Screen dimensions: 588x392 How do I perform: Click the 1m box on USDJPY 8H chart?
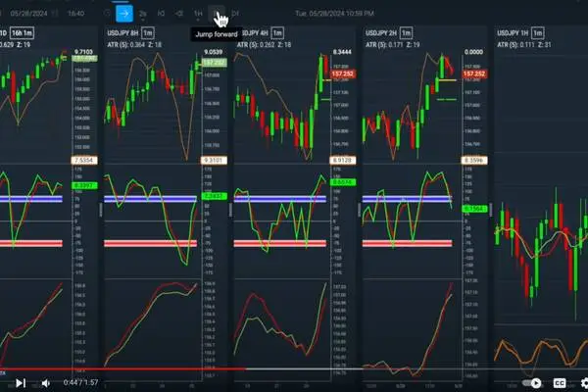[148, 33]
